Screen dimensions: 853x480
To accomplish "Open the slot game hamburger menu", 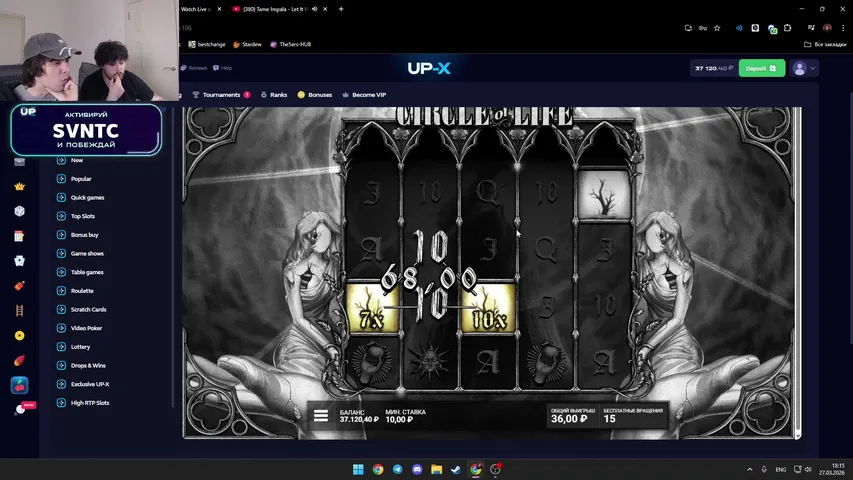I will coord(321,416).
